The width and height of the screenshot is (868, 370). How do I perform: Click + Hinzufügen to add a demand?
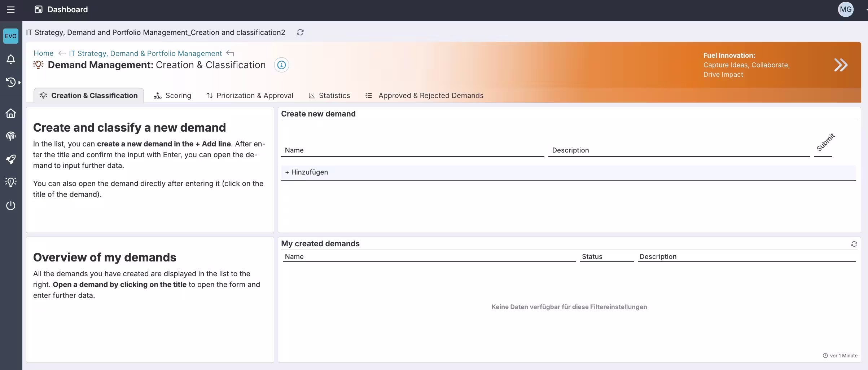pos(306,172)
